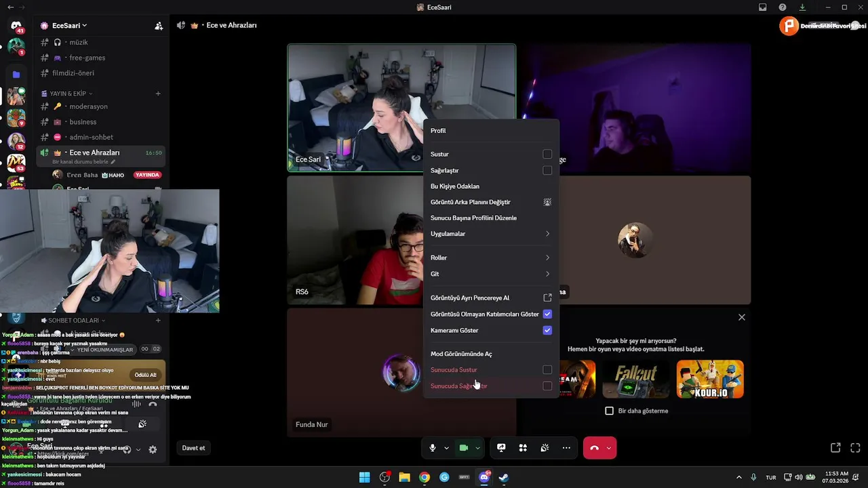
Task: Check the Sağırlaştır checkbox
Action: point(547,170)
